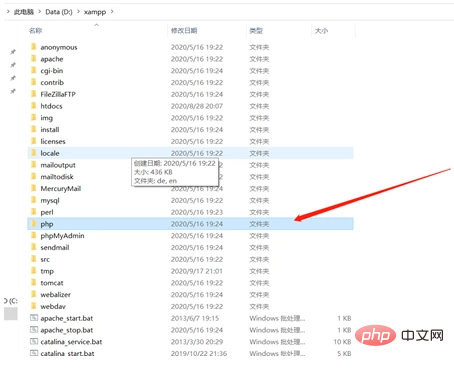Click the catalina_service.bat file name
The width and height of the screenshot is (454, 368).
pos(71,342)
